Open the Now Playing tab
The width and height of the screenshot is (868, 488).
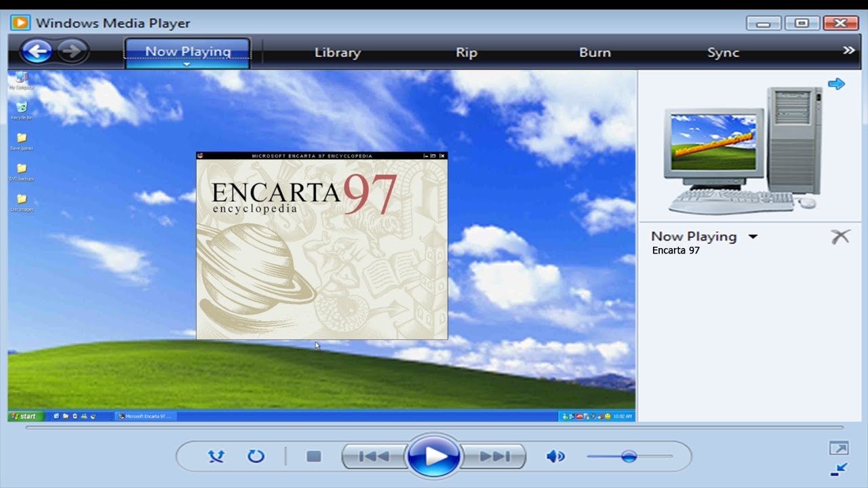click(188, 51)
